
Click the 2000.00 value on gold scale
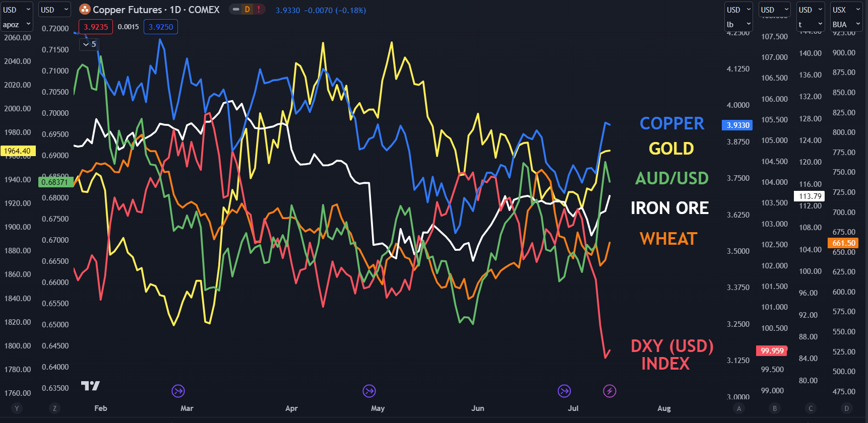[x=18, y=109]
